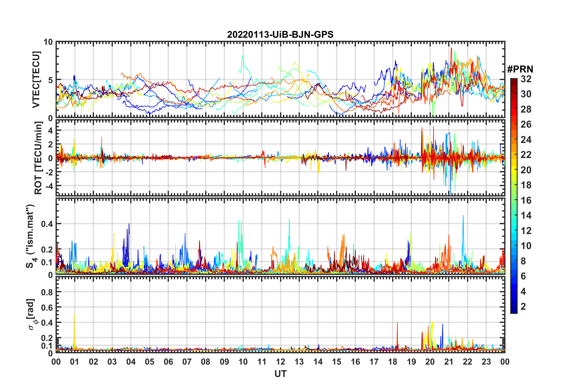The width and height of the screenshot is (561, 392).
Task: Click x-axis tick label 03
Action: pos(112,362)
